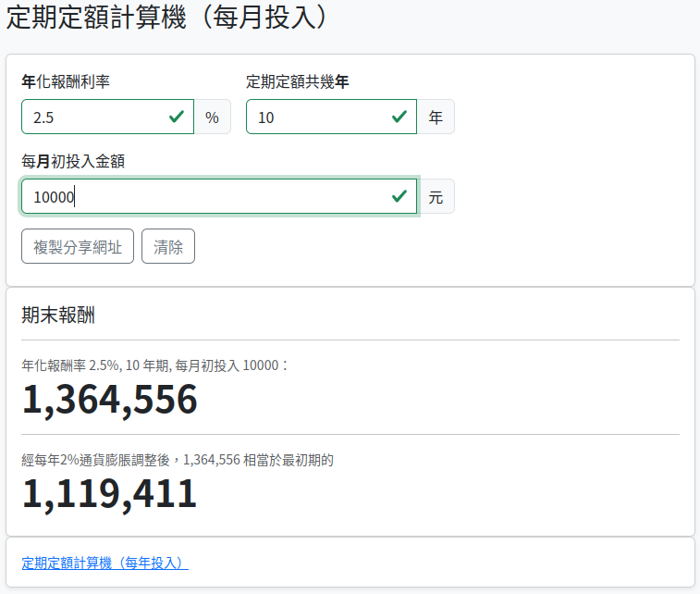Click the green checkmark in the 每月初投入金額 field

pyautogui.click(x=399, y=197)
